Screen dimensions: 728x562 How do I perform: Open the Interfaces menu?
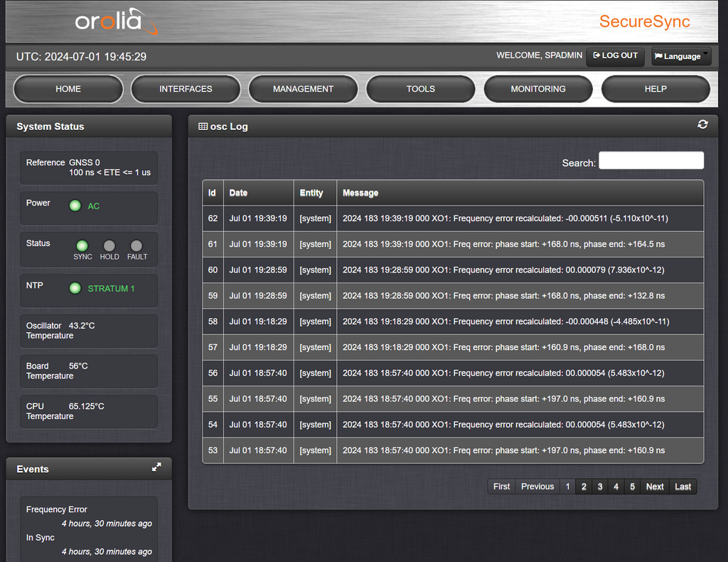tap(186, 89)
